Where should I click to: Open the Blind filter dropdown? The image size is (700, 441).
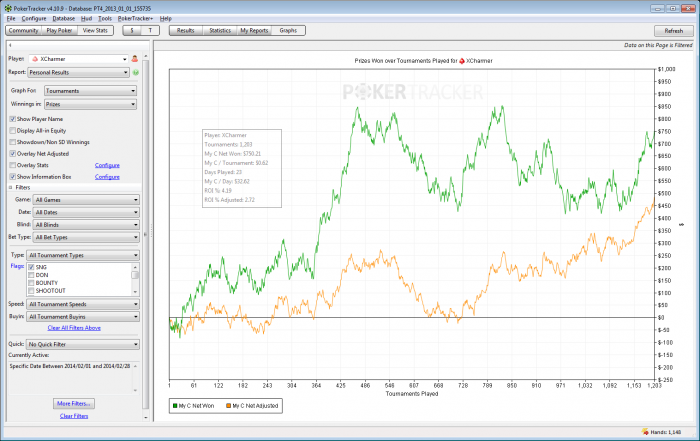(x=86, y=225)
